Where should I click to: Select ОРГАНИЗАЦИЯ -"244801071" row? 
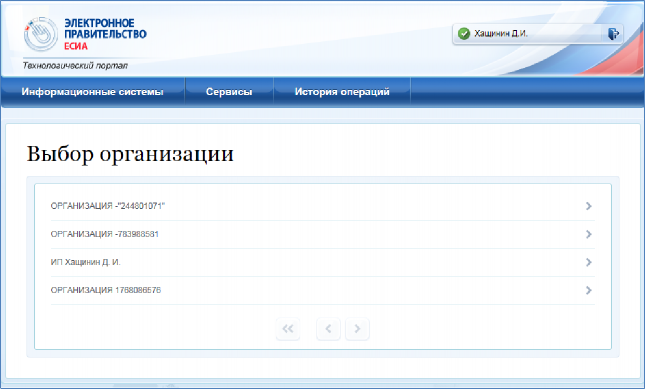(322, 206)
